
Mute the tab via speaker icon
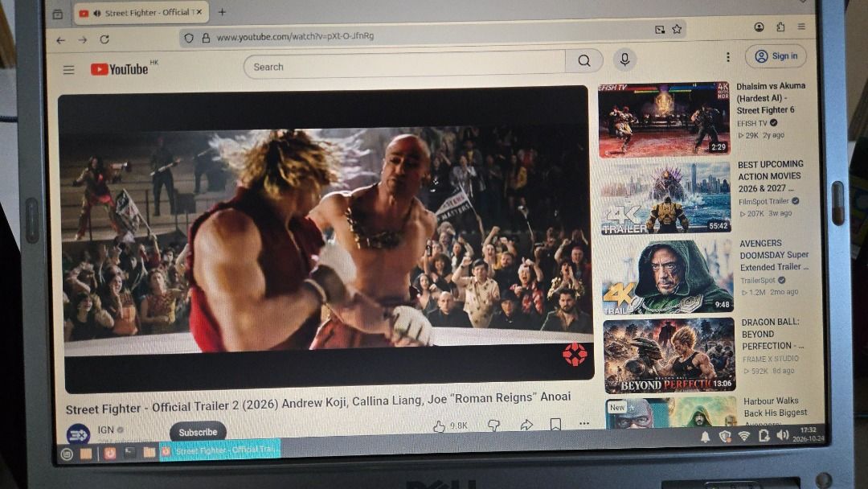point(97,14)
